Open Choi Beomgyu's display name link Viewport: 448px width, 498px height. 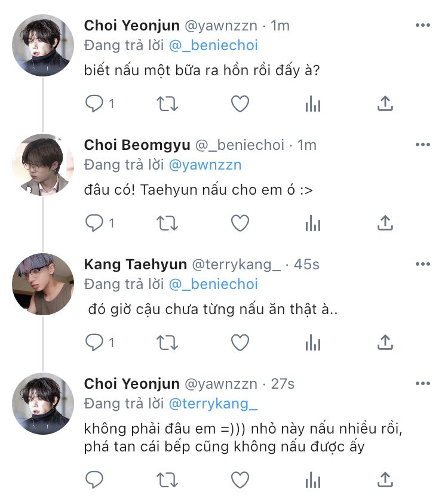tap(137, 145)
